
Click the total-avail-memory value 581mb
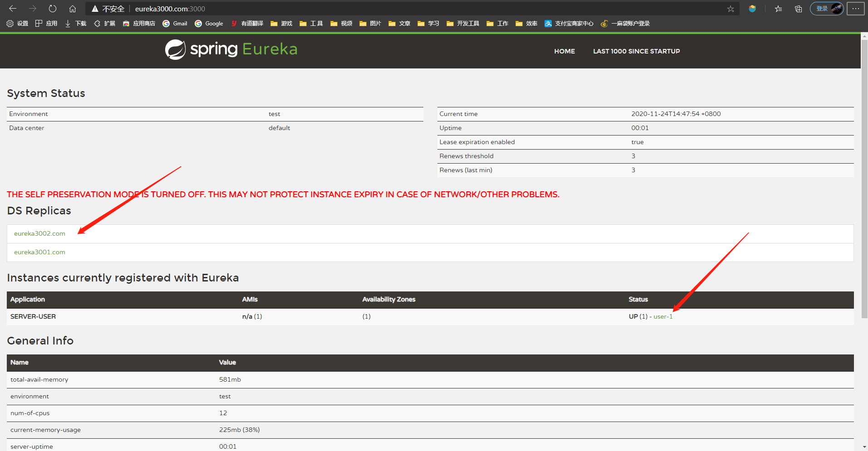(230, 379)
